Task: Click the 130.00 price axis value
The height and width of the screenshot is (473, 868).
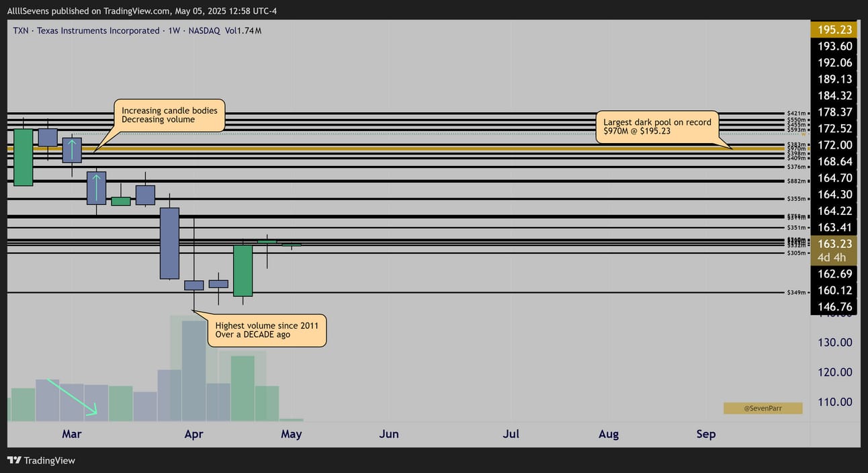Action: click(x=835, y=342)
